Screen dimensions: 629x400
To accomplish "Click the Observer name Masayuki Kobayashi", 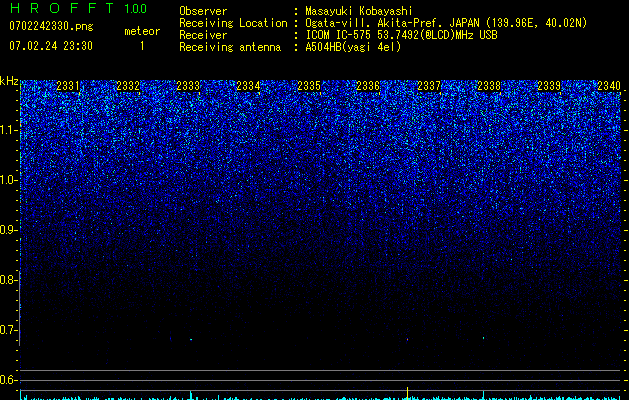I will (x=359, y=11).
